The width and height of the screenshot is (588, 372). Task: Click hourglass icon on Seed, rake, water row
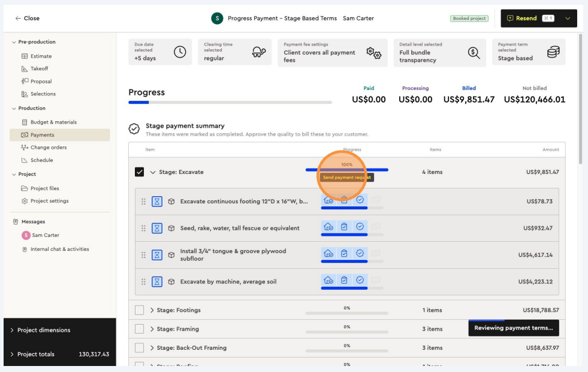coord(157,228)
